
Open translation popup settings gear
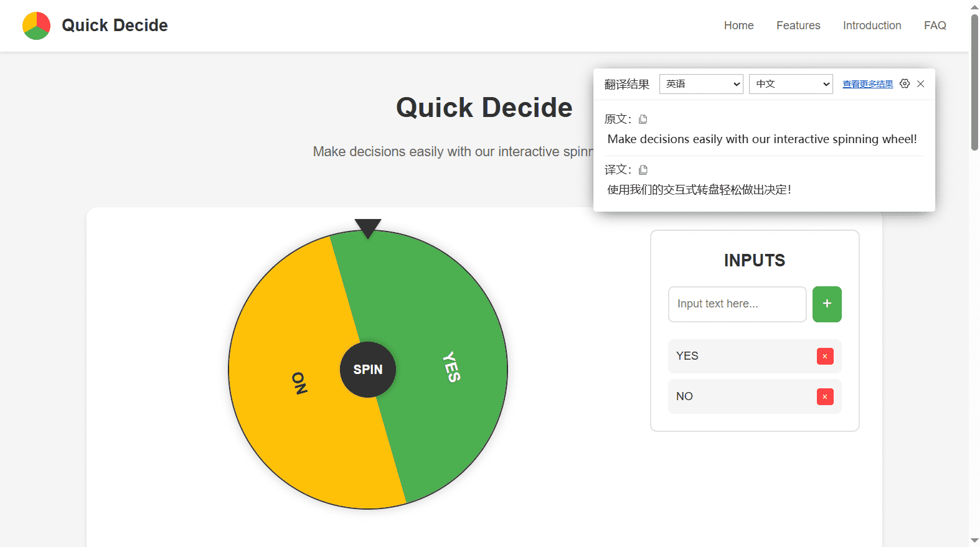(905, 83)
